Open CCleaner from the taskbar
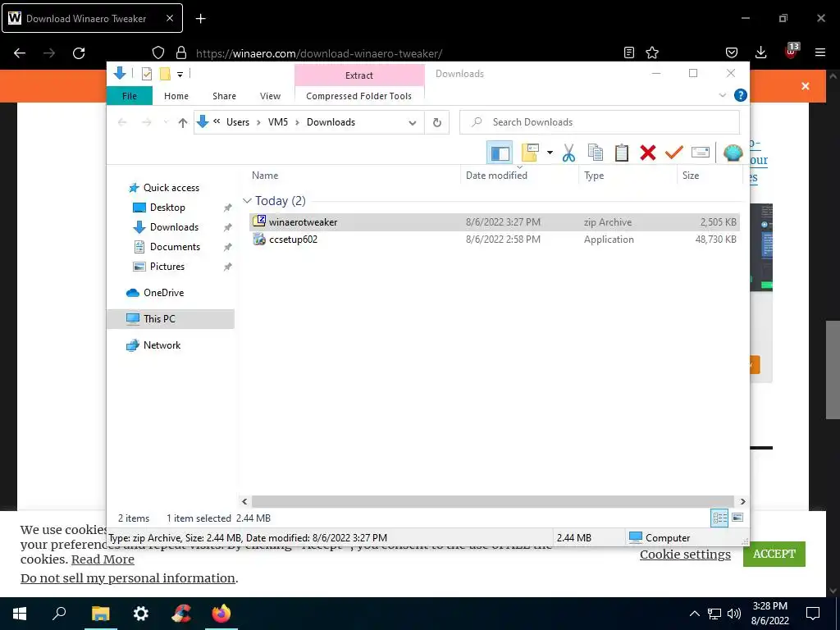This screenshot has height=630, width=840. [x=181, y=614]
